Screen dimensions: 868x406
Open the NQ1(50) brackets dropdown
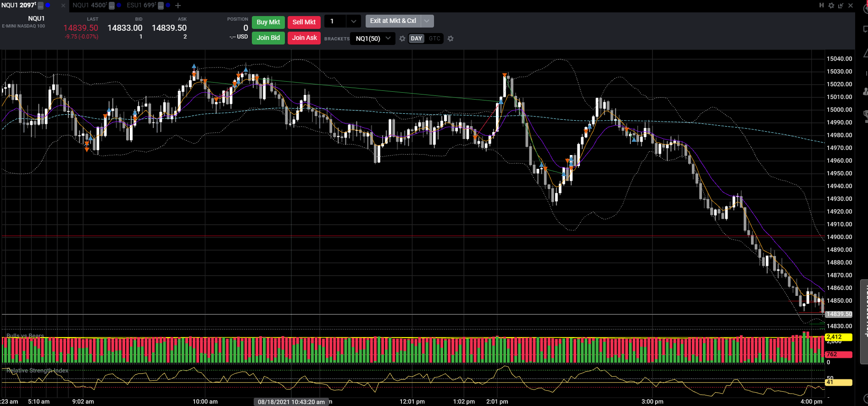pos(373,39)
